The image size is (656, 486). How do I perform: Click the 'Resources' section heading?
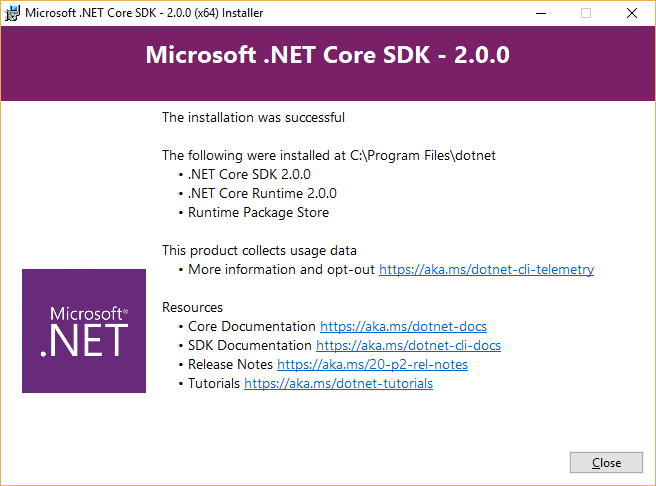192,307
